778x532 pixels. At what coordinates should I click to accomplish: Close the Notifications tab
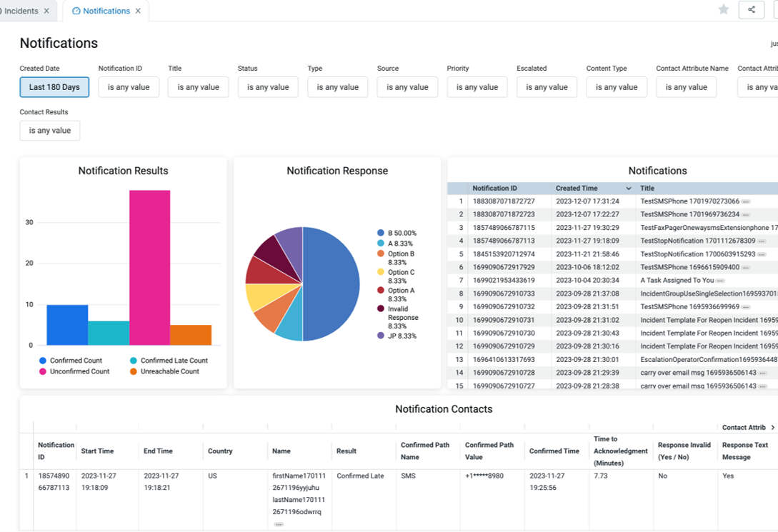pyautogui.click(x=138, y=11)
